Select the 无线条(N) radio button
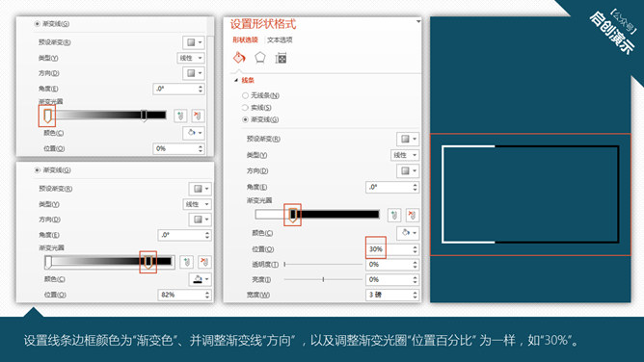 coord(245,95)
